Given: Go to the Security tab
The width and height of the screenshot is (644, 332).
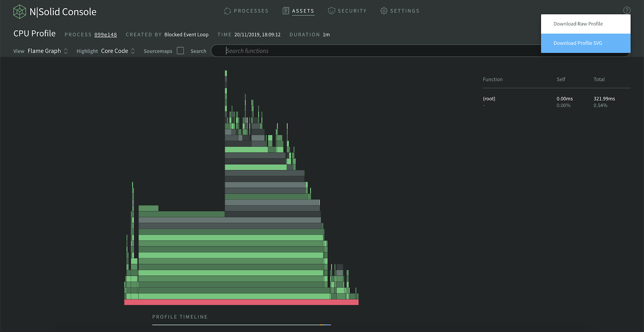Looking at the screenshot, I should (352, 11).
